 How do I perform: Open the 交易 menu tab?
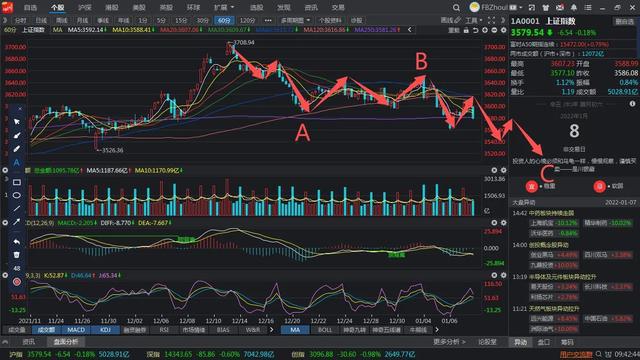338,7
